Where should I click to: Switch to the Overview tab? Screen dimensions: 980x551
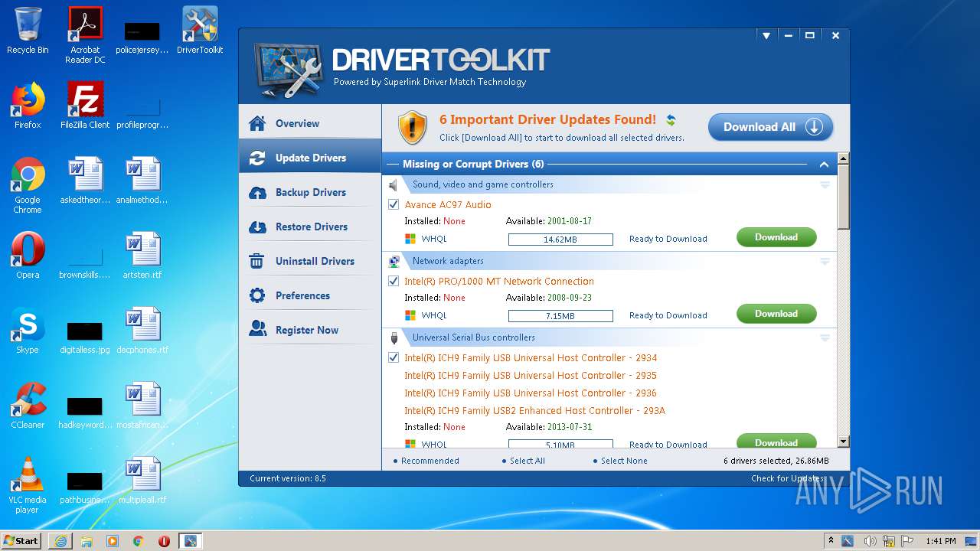[310, 123]
